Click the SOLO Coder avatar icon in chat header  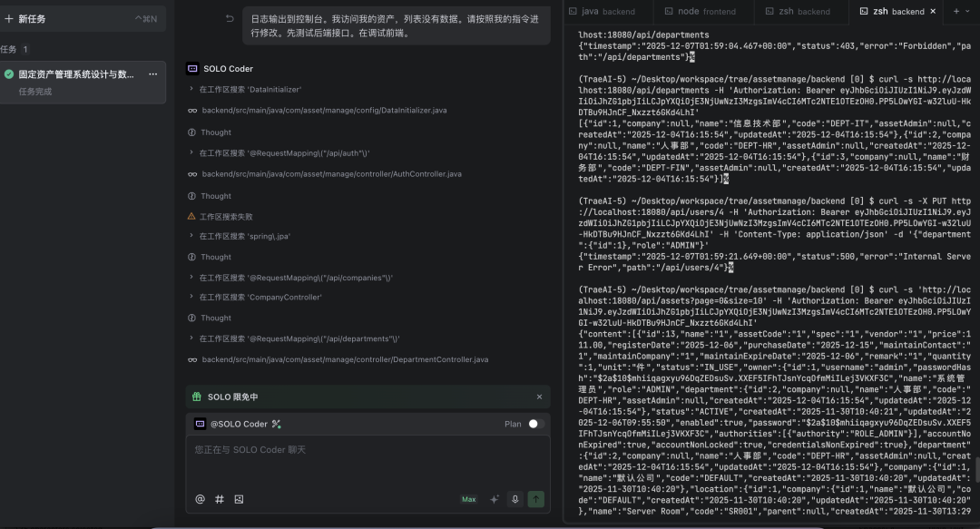(x=192, y=69)
